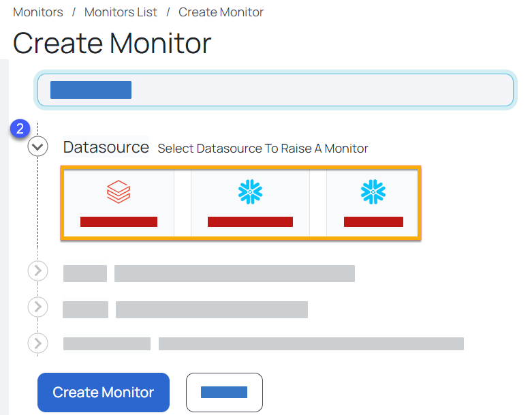Click 'Select Datasource To Raise A Monitor' text
The width and height of the screenshot is (532, 415).
263,149
